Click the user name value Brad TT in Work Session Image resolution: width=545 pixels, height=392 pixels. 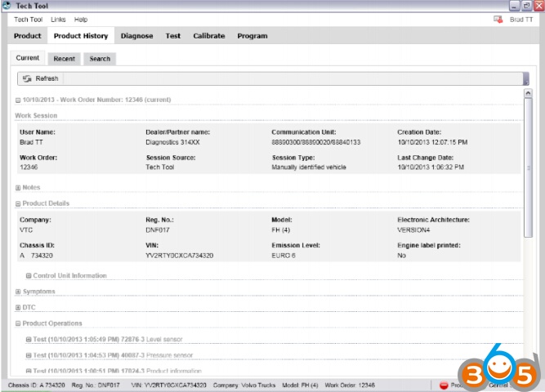pos(31,142)
